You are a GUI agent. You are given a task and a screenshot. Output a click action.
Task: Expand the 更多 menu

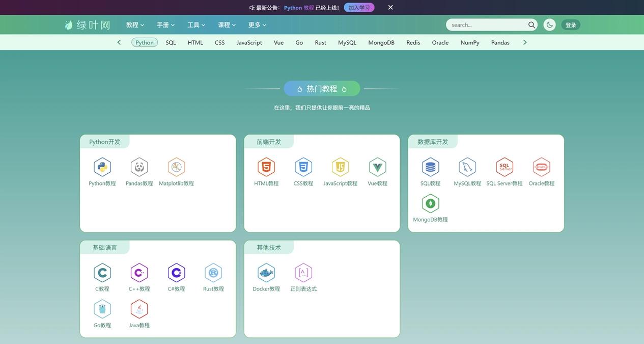[257, 24]
